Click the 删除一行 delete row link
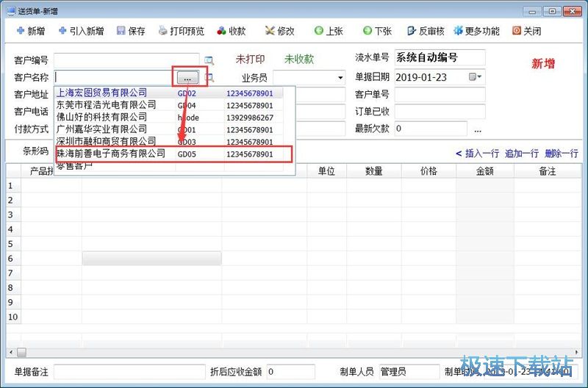The width and height of the screenshot is (588, 388). click(562, 154)
